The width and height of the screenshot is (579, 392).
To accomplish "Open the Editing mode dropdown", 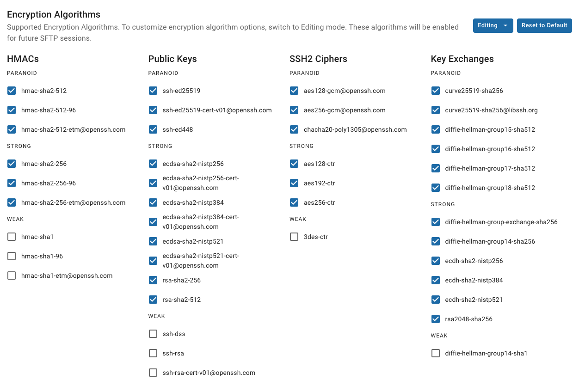I will pyautogui.click(x=493, y=25).
